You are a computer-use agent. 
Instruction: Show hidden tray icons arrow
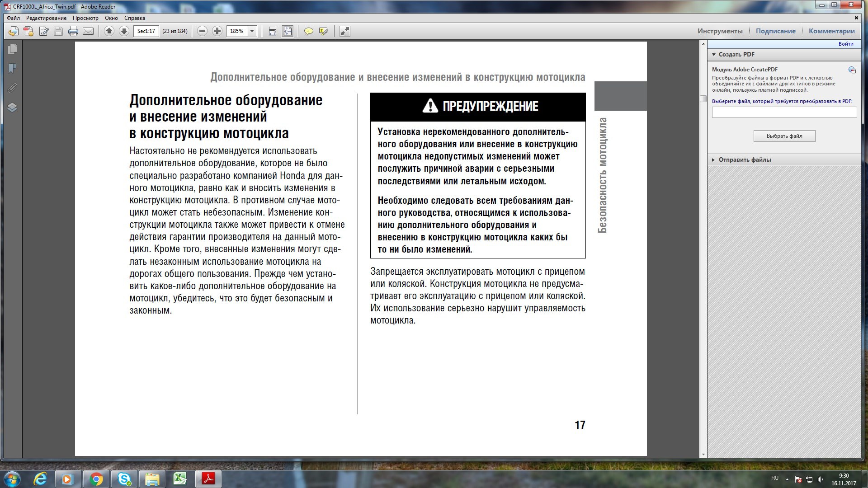tap(788, 479)
